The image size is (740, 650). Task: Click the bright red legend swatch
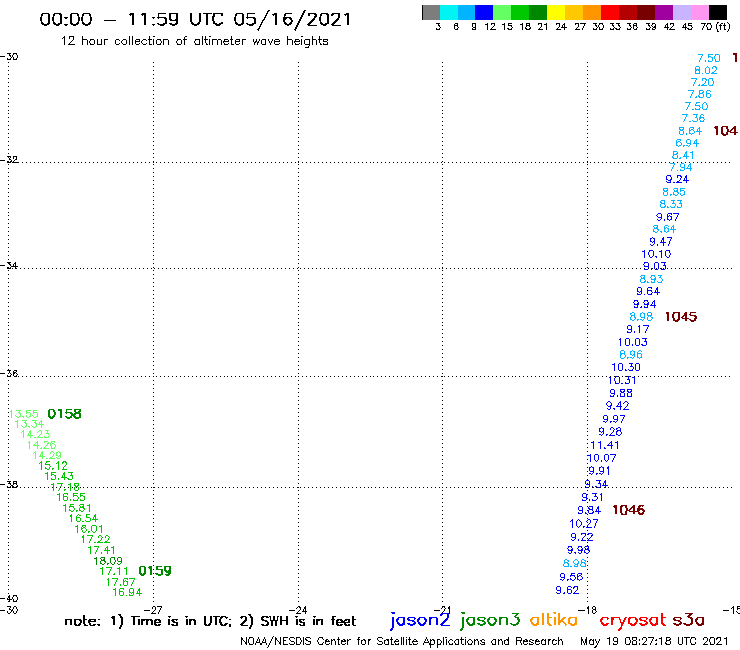pyautogui.click(x=610, y=12)
